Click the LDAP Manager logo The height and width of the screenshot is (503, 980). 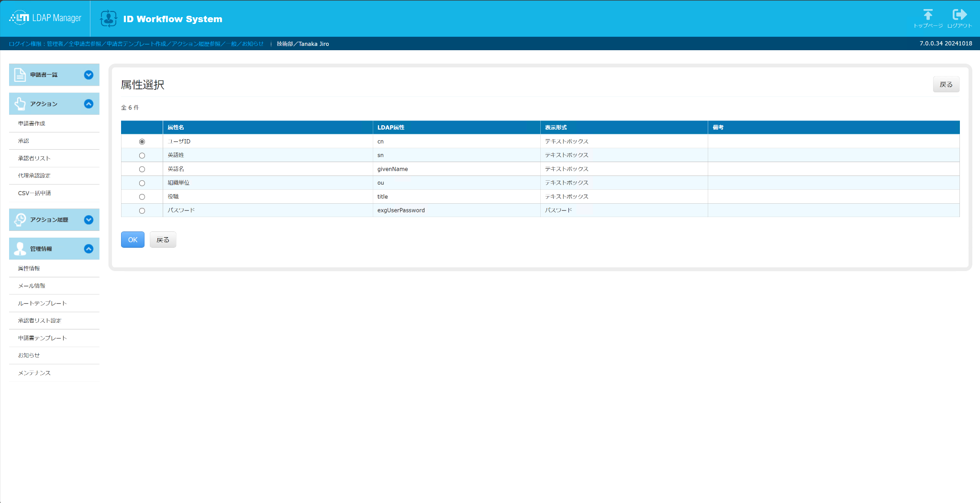[x=45, y=18]
